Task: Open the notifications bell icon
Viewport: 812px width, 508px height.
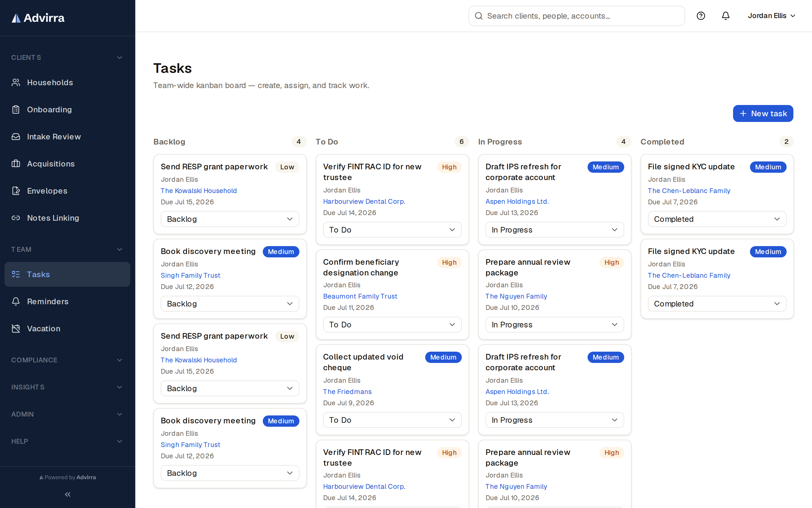Action: point(725,16)
